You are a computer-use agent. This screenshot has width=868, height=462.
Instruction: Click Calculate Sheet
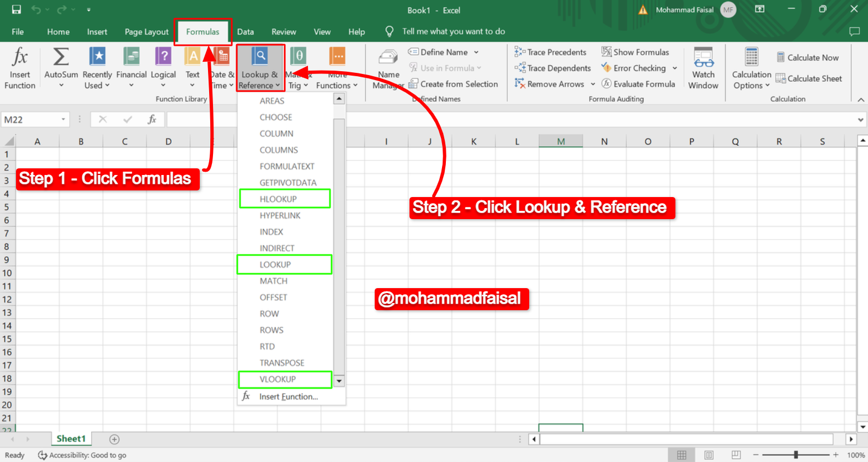click(809, 78)
